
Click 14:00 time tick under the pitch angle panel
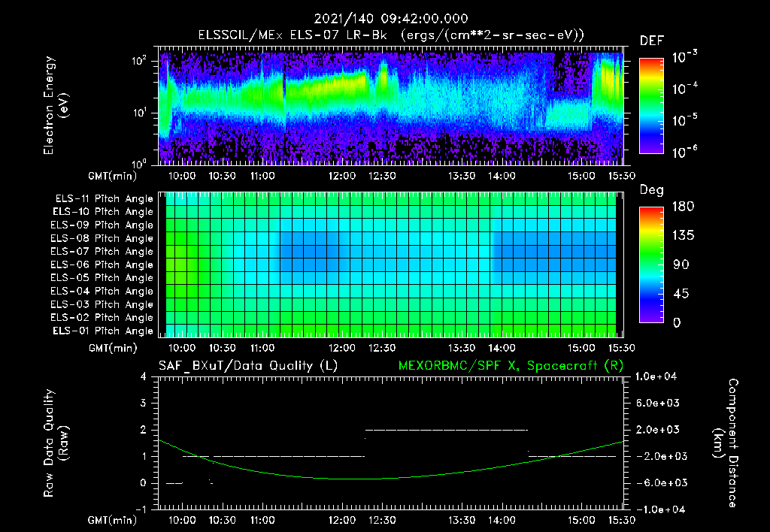click(x=502, y=348)
